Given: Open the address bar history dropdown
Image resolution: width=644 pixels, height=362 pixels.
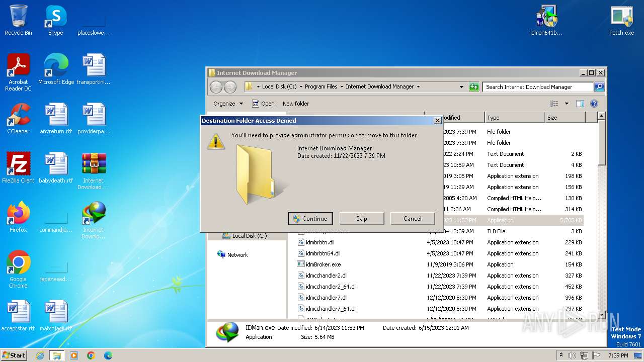Looking at the screenshot, I should click(x=461, y=87).
